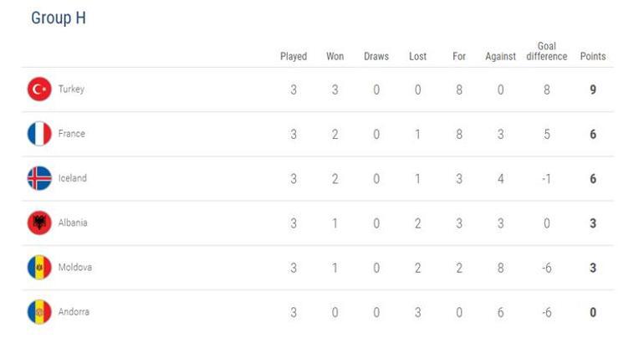The height and width of the screenshot is (338, 644).
Task: Click the Albania flag icon
Action: pos(39,223)
